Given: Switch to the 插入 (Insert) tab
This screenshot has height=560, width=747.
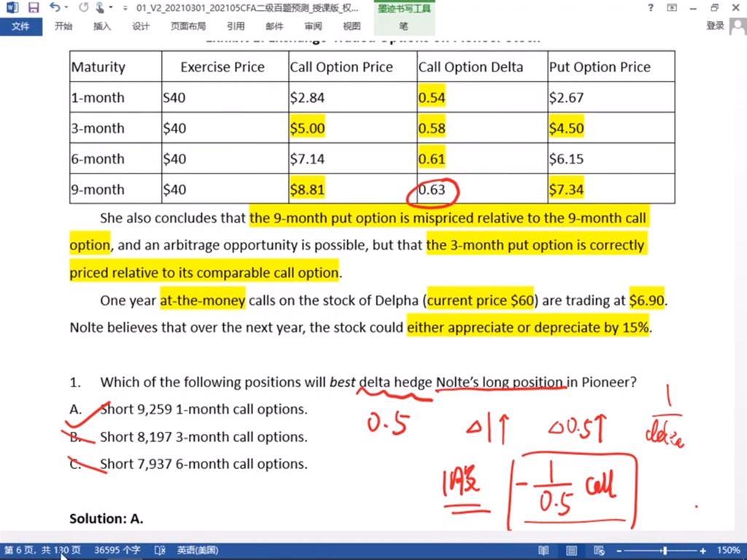Looking at the screenshot, I should pos(101,26).
